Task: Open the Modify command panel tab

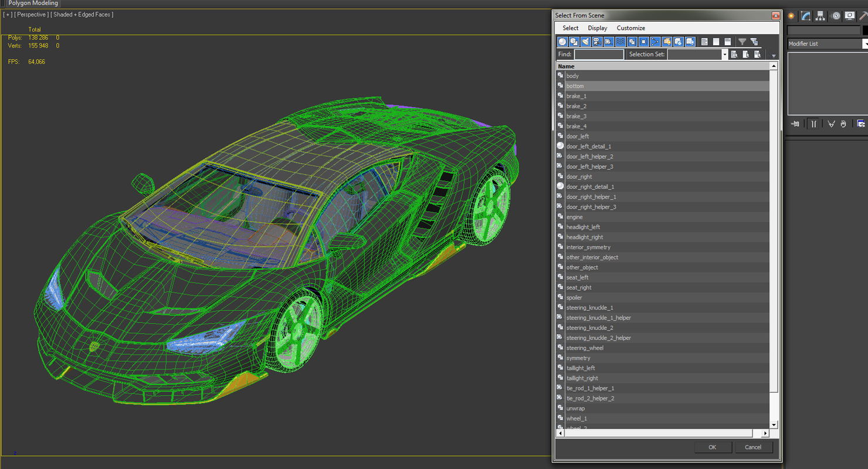Action: (806, 16)
